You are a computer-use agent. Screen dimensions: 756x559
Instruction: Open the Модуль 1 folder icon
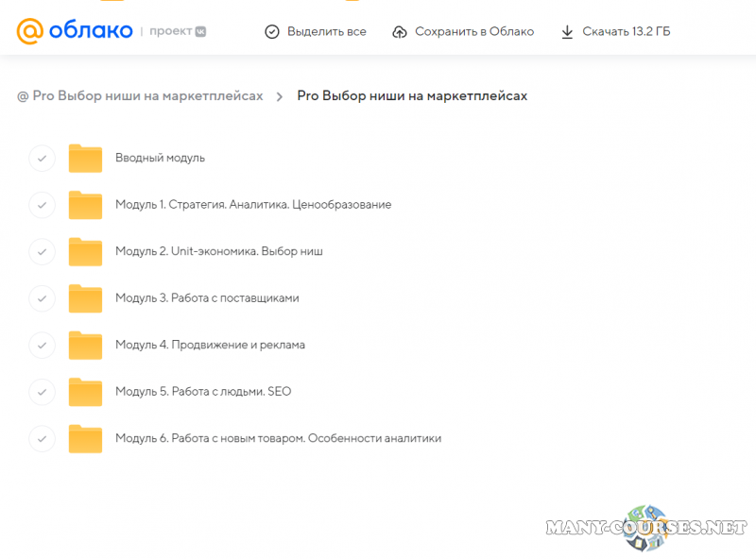[85, 205]
